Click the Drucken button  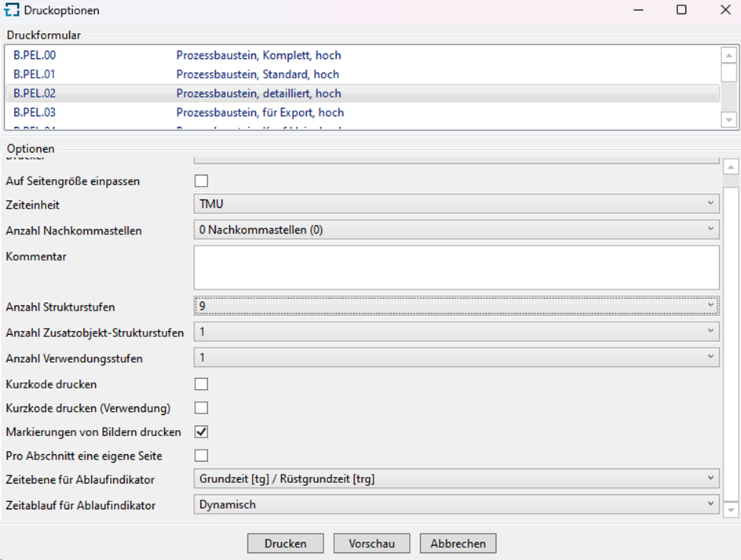click(x=285, y=543)
